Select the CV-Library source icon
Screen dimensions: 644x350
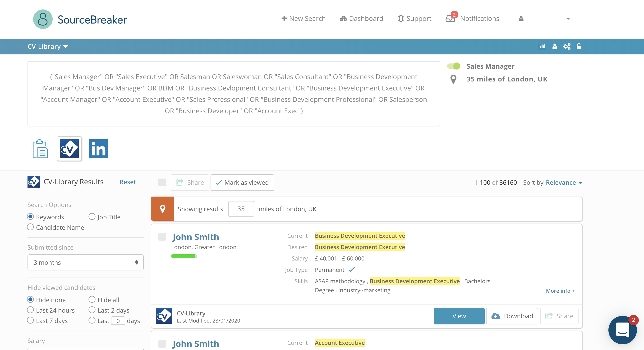coord(69,149)
